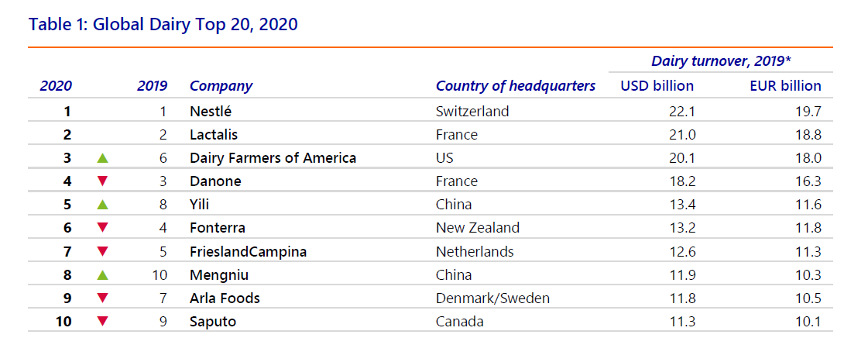This screenshot has width=868, height=338.
Task: Click the green up arrow in Yili's row
Action: 102,205
